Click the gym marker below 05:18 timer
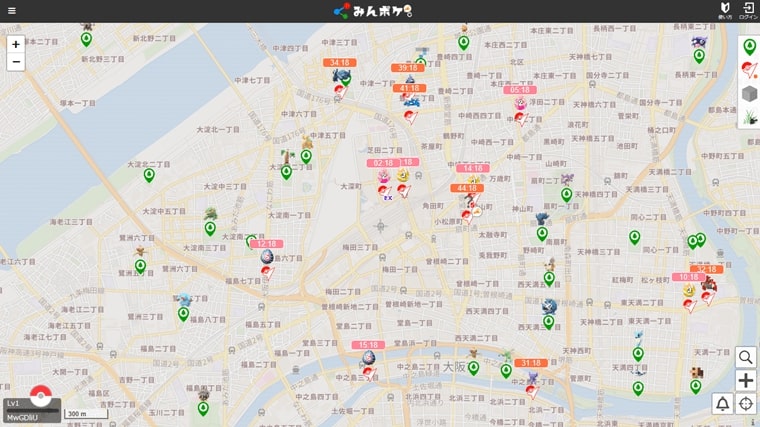760x427 pixels. [x=521, y=119]
